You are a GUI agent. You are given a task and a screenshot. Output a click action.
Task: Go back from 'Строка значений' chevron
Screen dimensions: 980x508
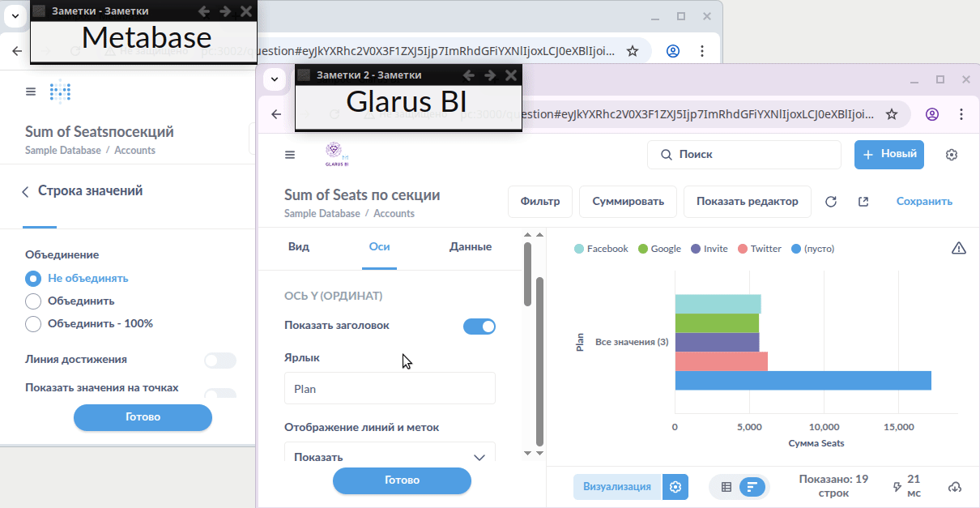25,192
